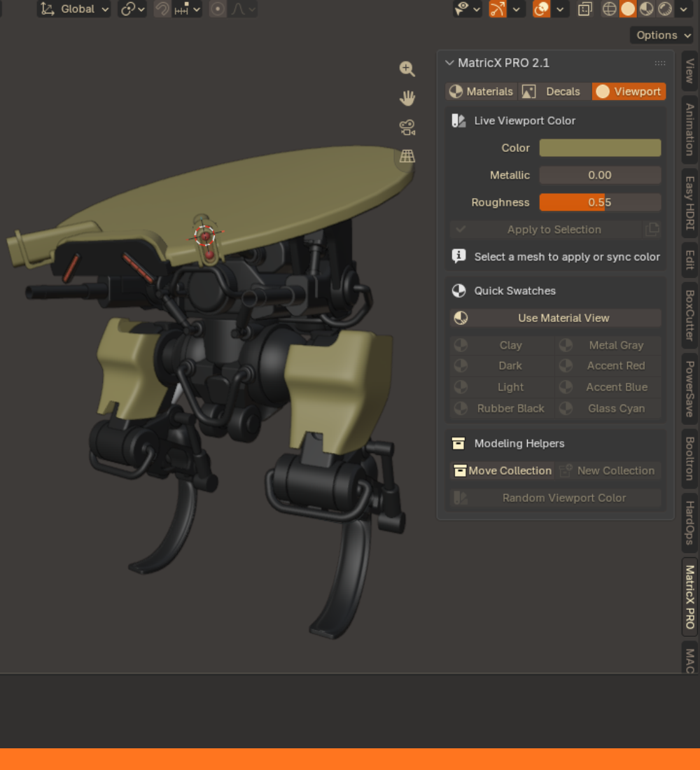Apply the Clay swatch
The width and height of the screenshot is (700, 770).
pyautogui.click(x=502, y=345)
